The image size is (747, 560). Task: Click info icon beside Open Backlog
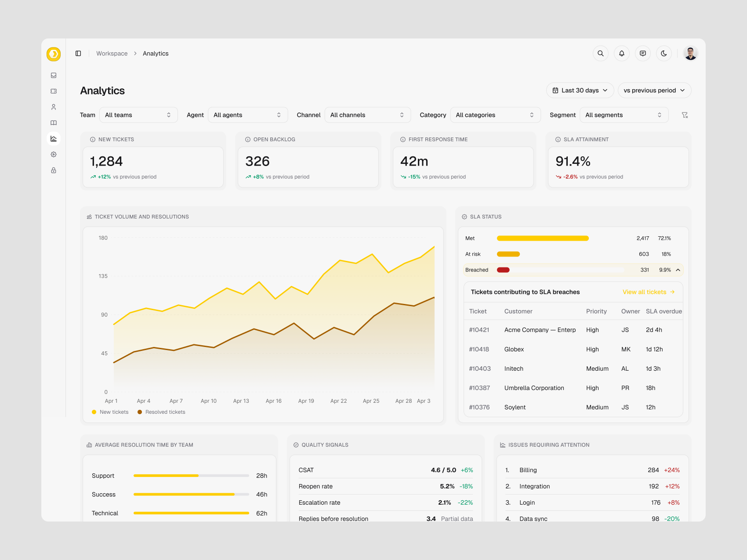tap(248, 140)
